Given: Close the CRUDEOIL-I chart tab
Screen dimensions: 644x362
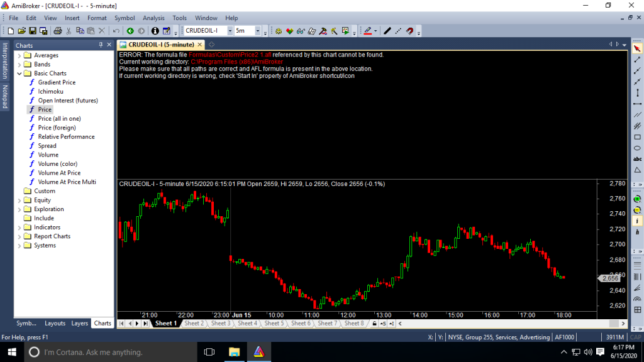Looking at the screenshot, I should tap(200, 45).
